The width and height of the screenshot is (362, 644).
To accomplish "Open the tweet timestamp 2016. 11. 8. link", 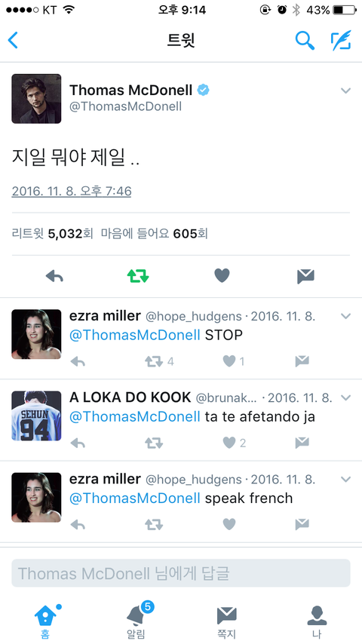I will [72, 192].
